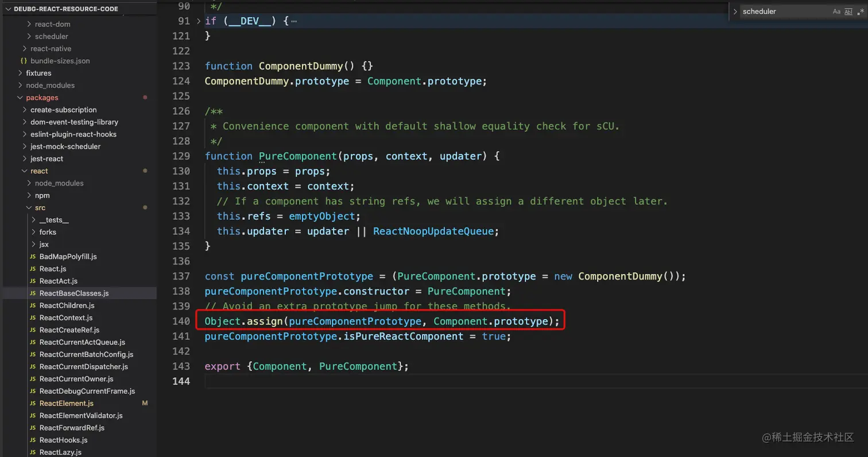Click line number 129 in the gutter

181,156
